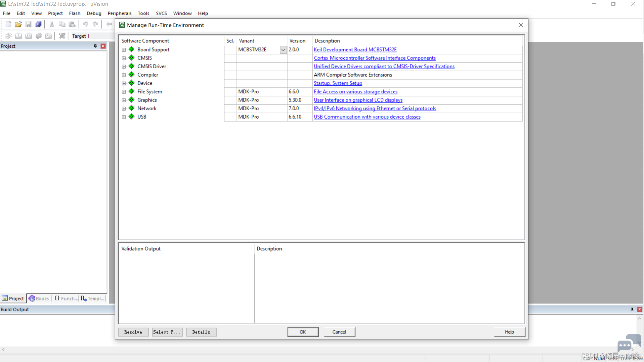Expand the Graphics tree node
The image size is (644, 362).
coord(124,100)
